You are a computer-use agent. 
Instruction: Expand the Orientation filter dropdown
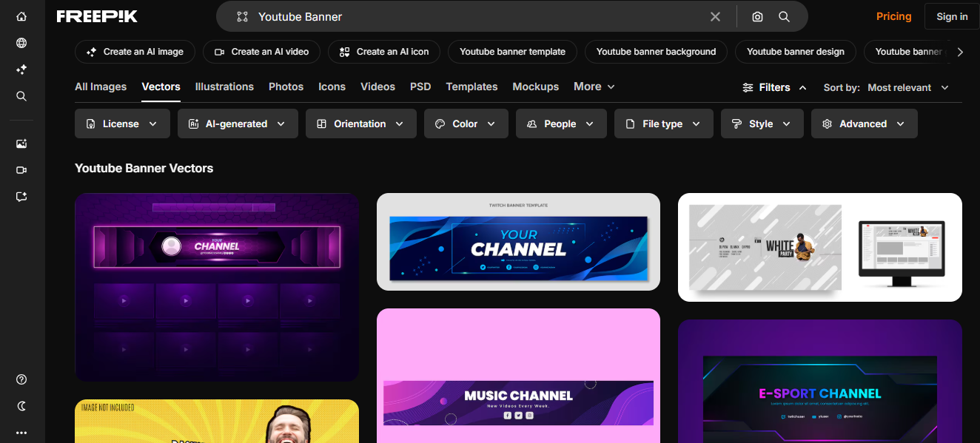[360, 124]
